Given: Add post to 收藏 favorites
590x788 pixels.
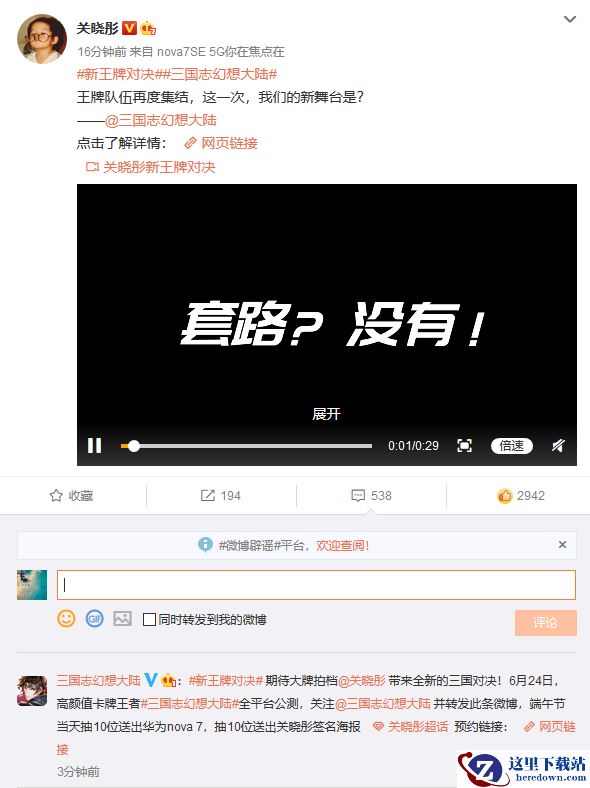Looking at the screenshot, I should tap(71, 496).
